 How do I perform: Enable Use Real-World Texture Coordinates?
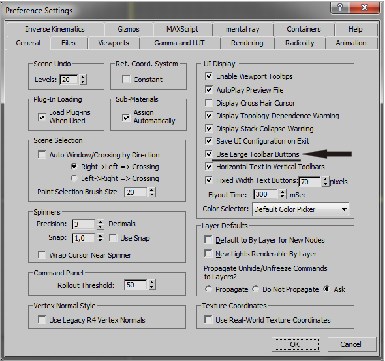[208, 320]
